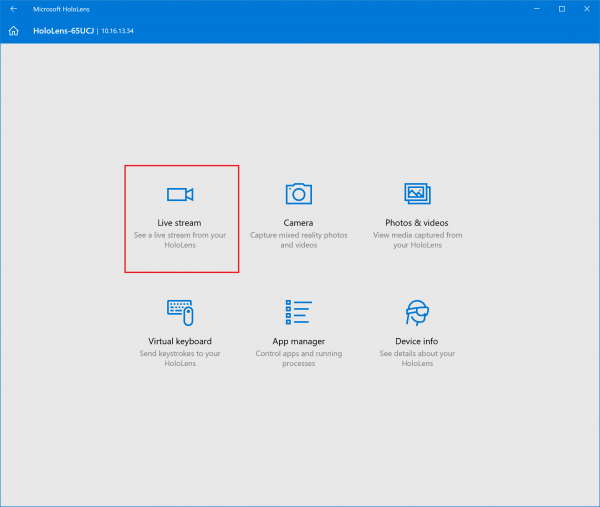Open the Photos & videos gallery icon
The width and height of the screenshot is (600, 507).
click(417, 194)
